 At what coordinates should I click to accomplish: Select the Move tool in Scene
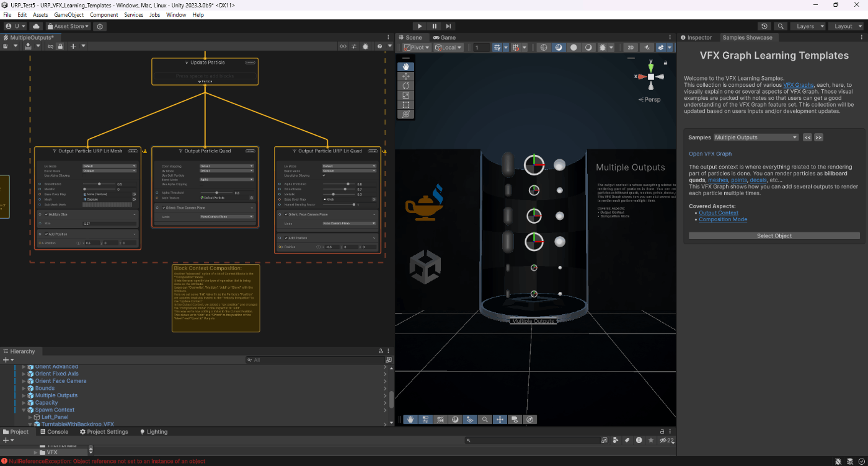[406, 76]
